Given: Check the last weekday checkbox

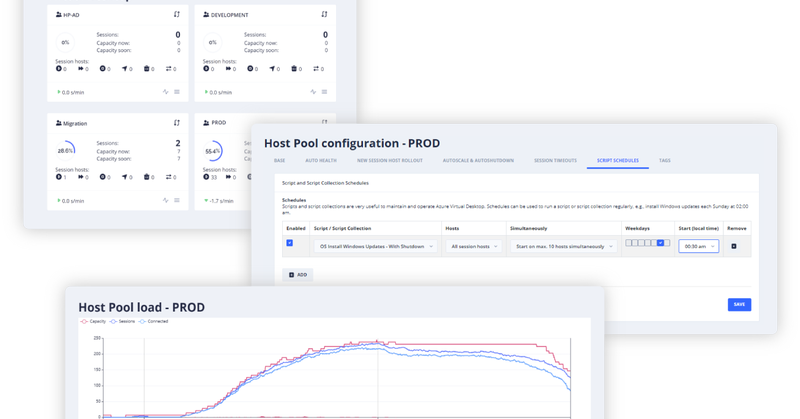Looking at the screenshot, I should pyautogui.click(x=667, y=243).
